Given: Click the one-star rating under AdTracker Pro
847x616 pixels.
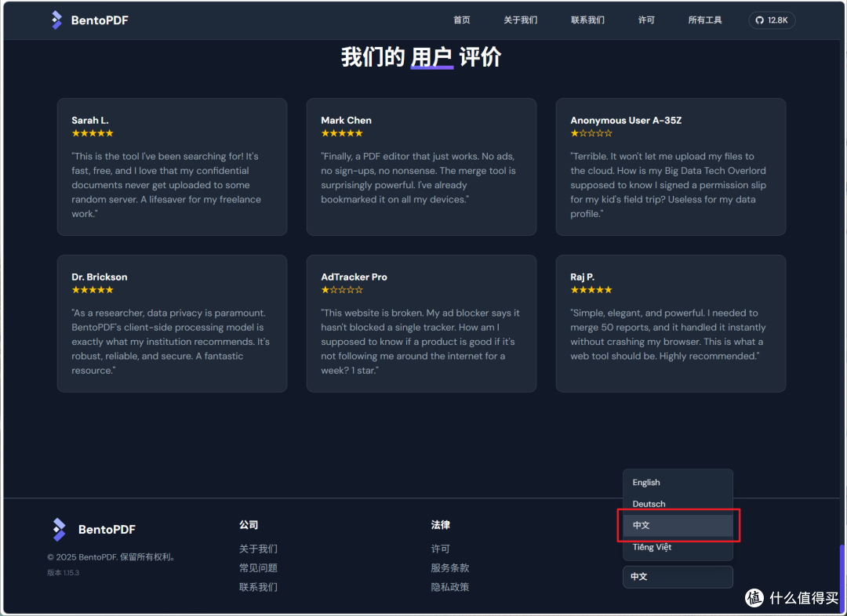Looking at the screenshot, I should 342,290.
